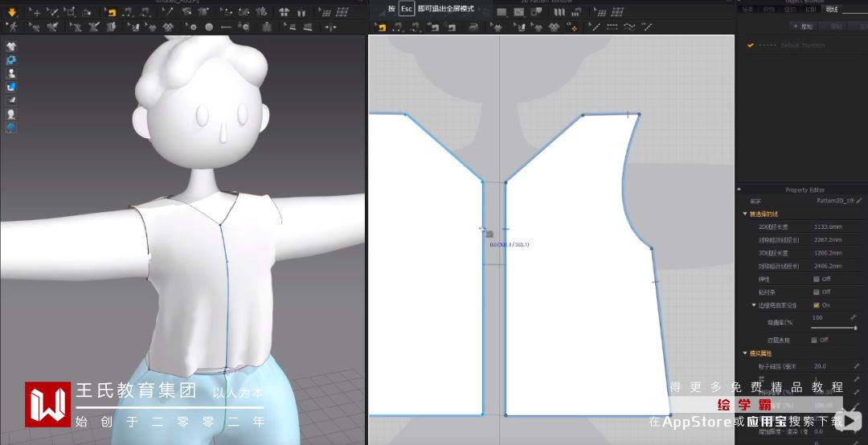Toggle the Simulate down-arrow tool in 3D toolbar
The height and width of the screenshot is (445, 868).
[x=12, y=12]
